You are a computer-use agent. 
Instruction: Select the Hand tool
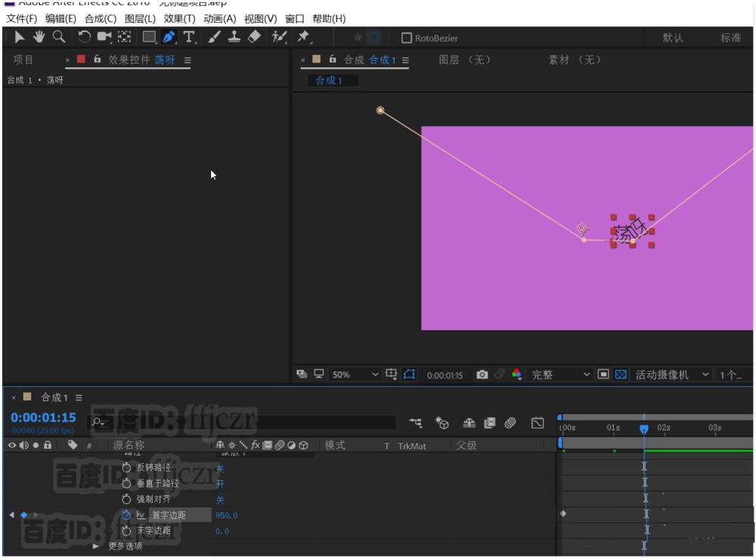click(x=39, y=37)
